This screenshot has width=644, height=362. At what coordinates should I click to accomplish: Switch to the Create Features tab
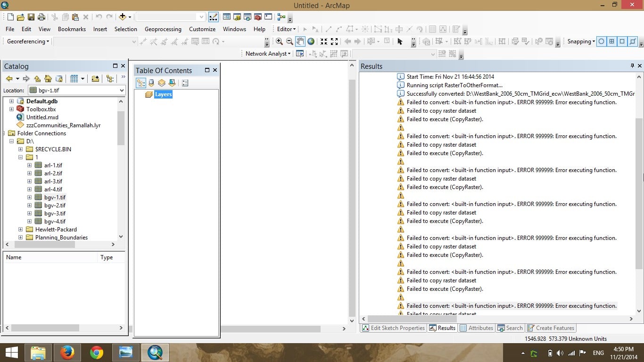550,328
